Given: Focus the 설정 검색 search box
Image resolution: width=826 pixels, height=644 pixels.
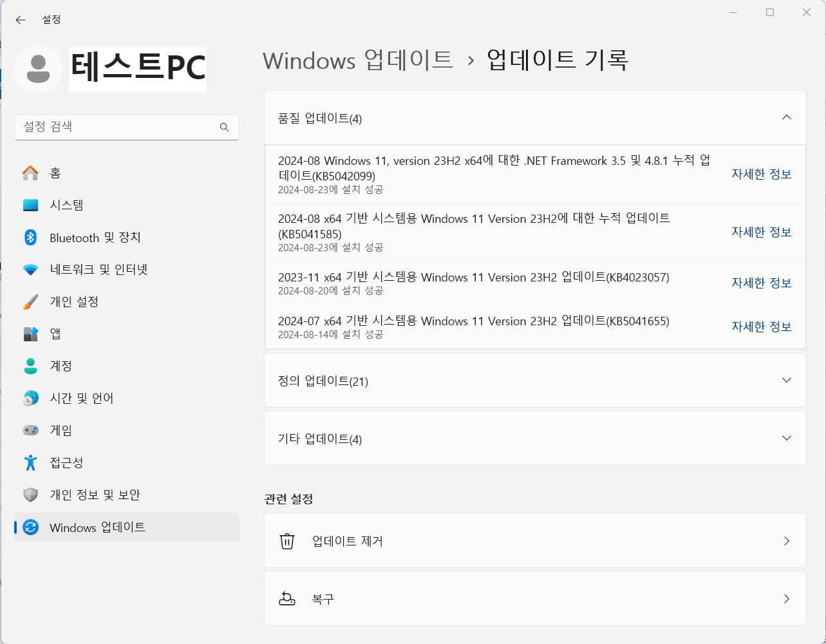Looking at the screenshot, I should pos(127,128).
